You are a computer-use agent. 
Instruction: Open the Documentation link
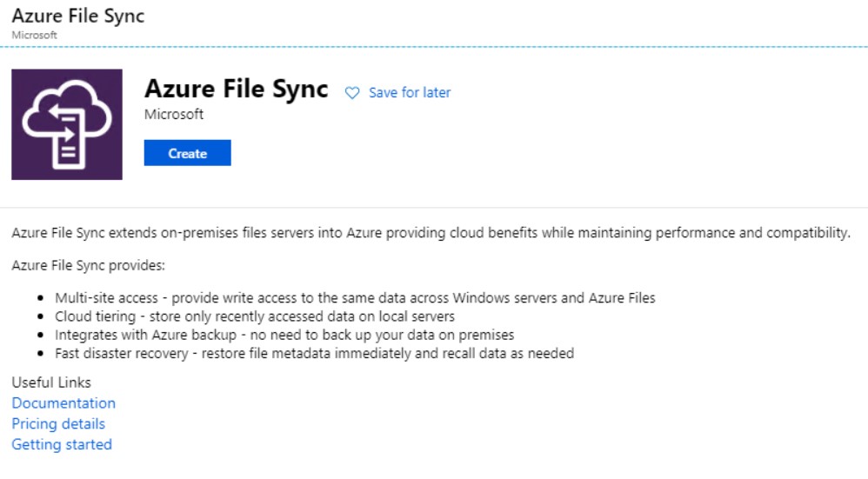click(63, 403)
